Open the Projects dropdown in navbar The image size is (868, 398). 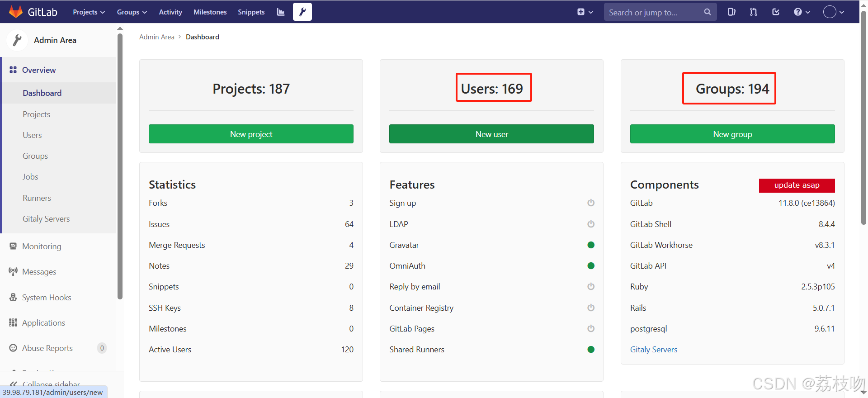(x=89, y=12)
